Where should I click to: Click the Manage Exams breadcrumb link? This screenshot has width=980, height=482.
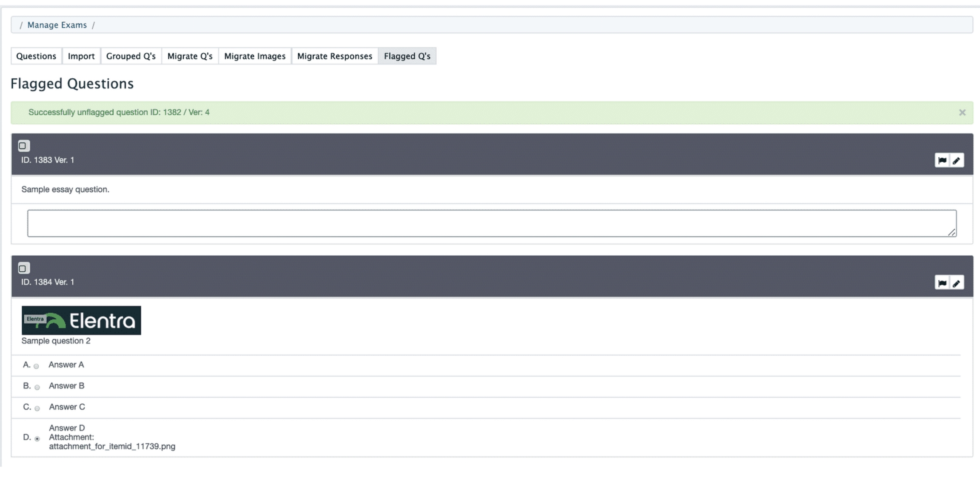coord(57,25)
